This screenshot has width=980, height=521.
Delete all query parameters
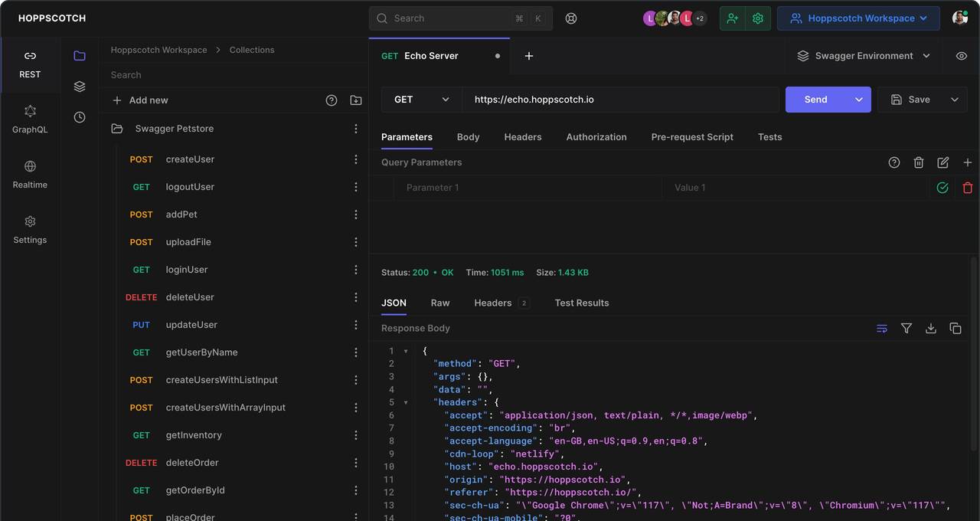tap(919, 162)
